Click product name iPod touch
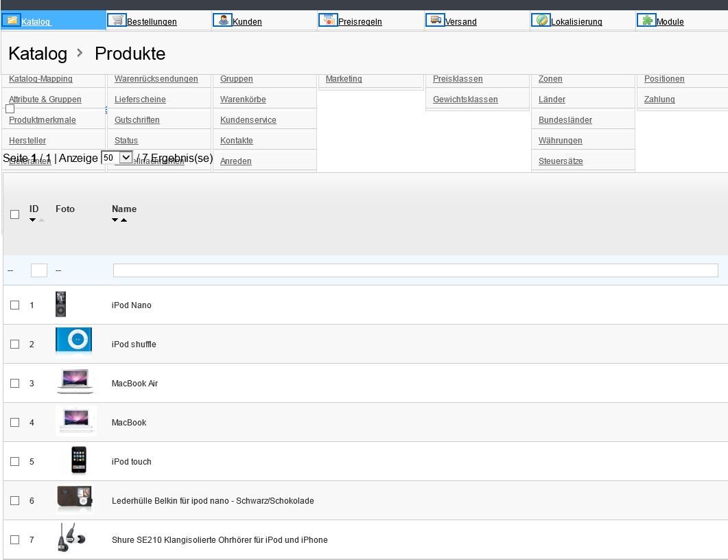The width and height of the screenshot is (728, 560). point(131,462)
